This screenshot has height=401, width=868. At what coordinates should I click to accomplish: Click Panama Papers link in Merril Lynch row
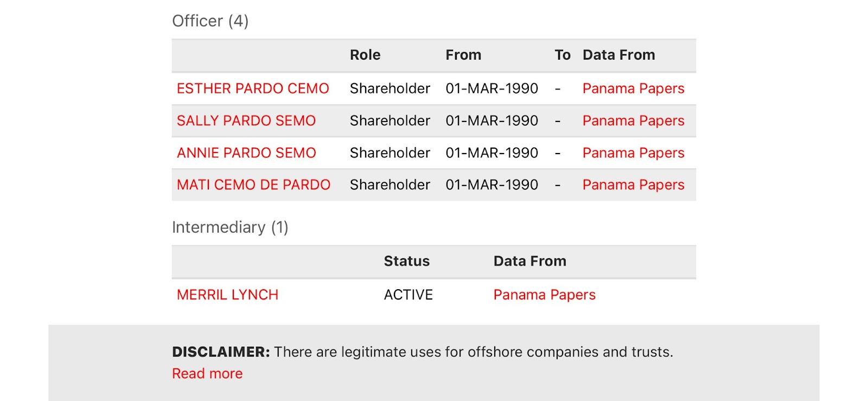click(x=544, y=295)
